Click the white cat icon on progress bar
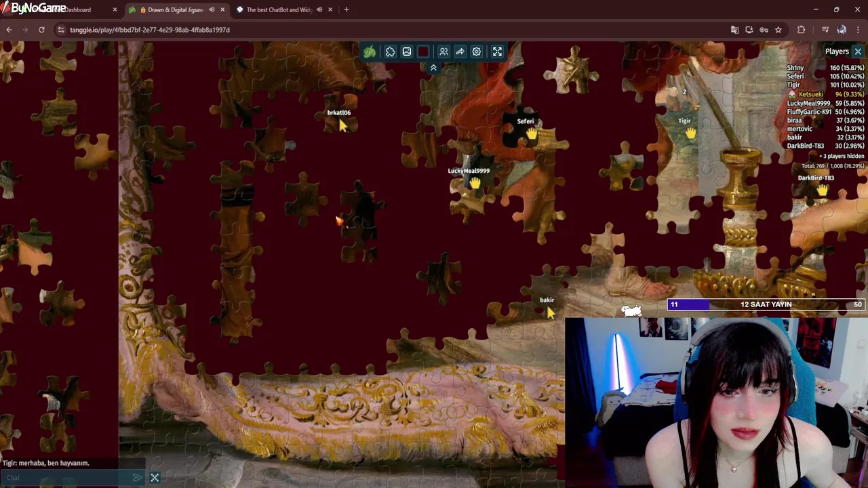This screenshot has height=488, width=868. click(631, 310)
